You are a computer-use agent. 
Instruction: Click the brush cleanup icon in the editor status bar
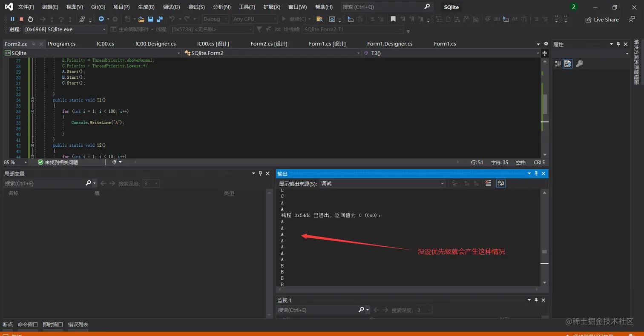114,162
